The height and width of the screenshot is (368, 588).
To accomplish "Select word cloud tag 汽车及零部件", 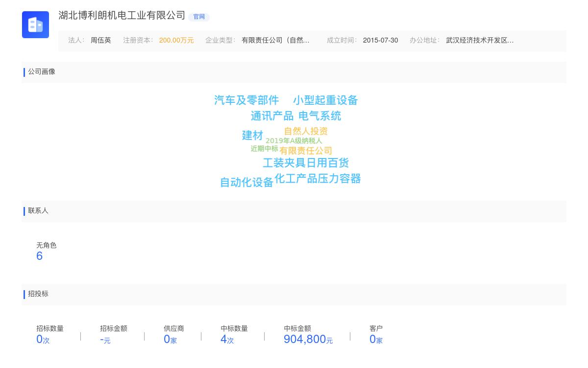I will coord(246,100).
